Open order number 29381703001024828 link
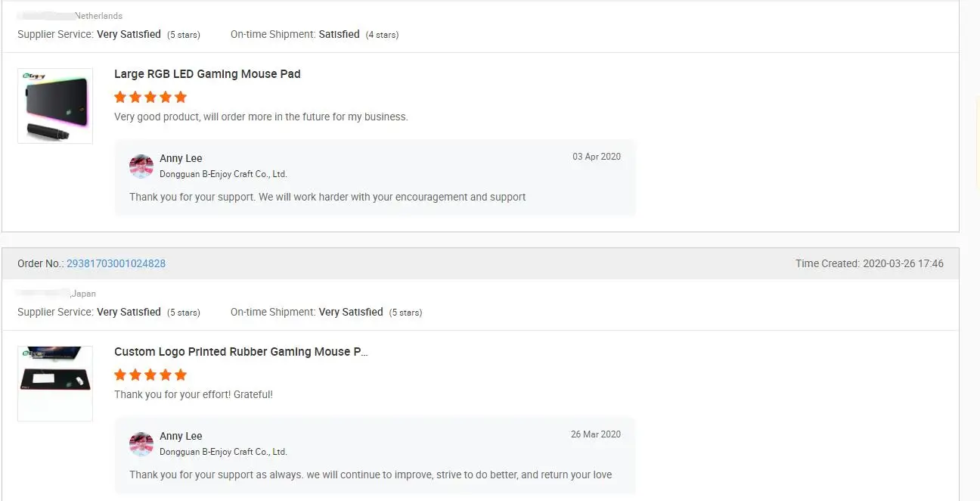 pos(116,263)
